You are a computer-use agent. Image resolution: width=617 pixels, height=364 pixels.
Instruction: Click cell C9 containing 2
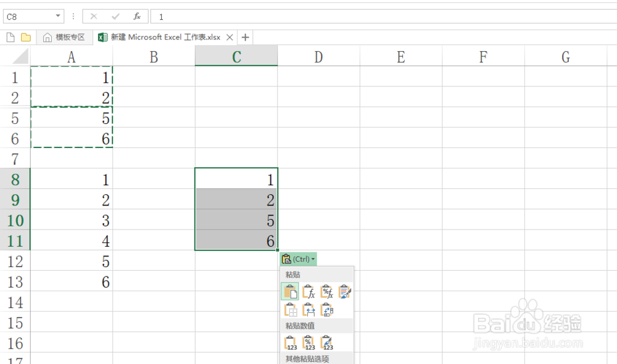click(x=236, y=199)
